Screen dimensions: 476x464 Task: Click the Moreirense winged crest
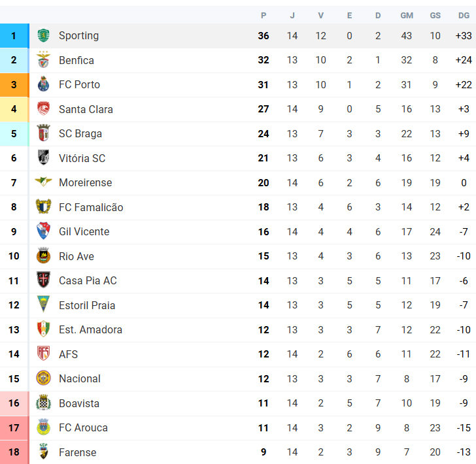tap(43, 182)
